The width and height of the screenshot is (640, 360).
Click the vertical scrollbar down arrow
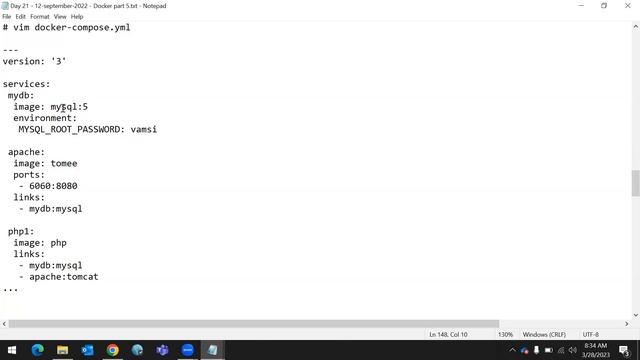(x=636, y=315)
